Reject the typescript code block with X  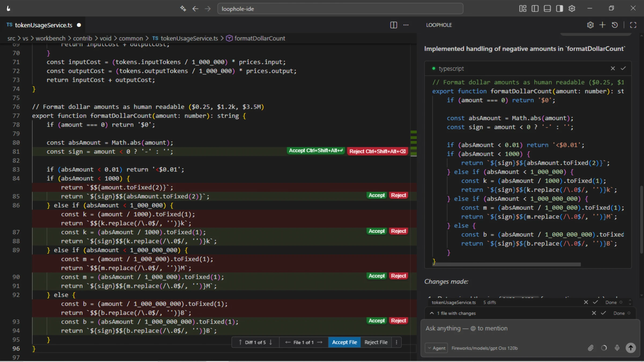[613, 68]
